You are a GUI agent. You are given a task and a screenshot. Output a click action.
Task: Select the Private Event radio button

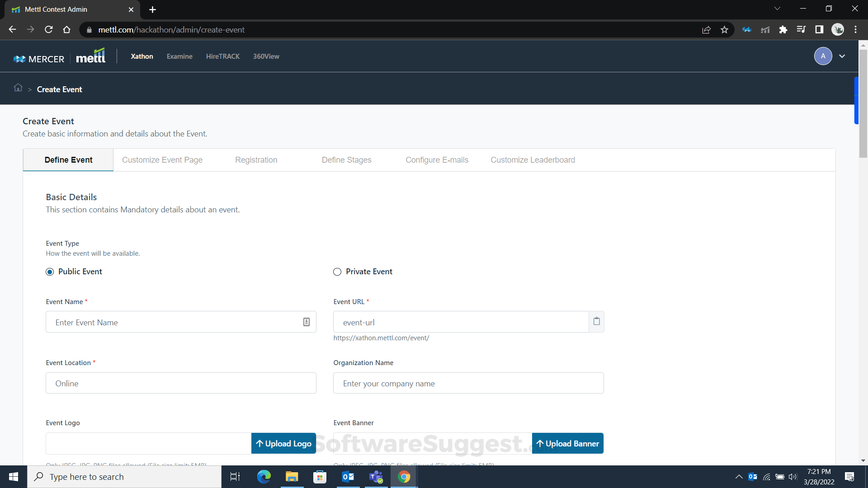tap(337, 272)
